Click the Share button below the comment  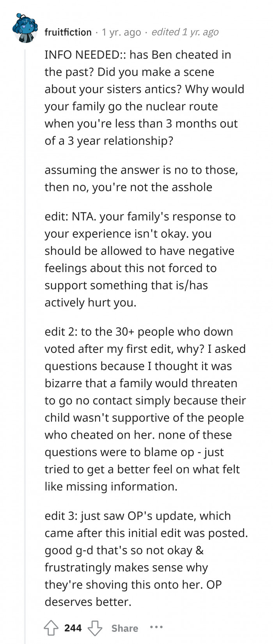(x=124, y=628)
